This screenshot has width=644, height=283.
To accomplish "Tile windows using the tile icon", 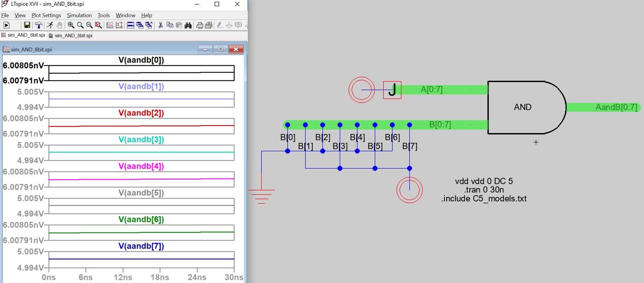I will (130, 25).
